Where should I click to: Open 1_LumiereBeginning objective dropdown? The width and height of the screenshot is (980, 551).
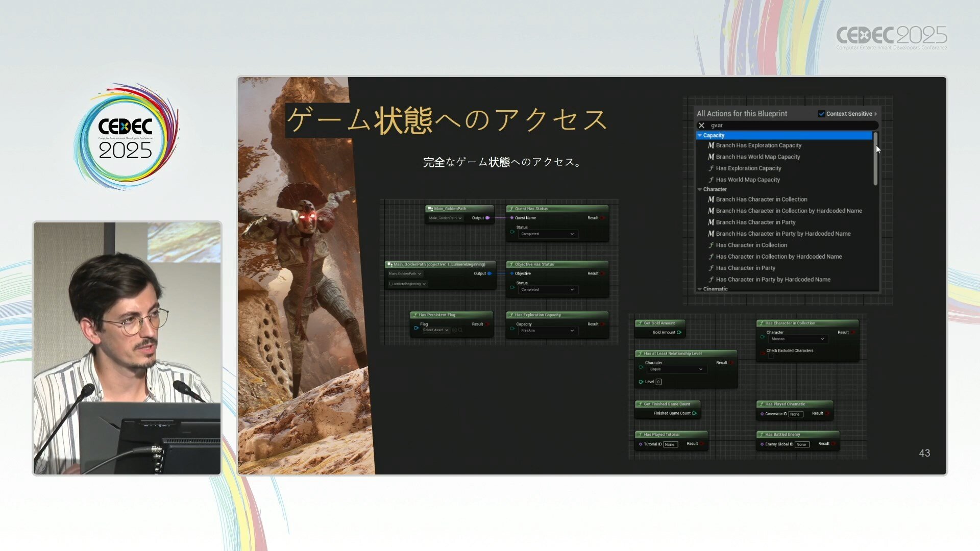(x=407, y=284)
